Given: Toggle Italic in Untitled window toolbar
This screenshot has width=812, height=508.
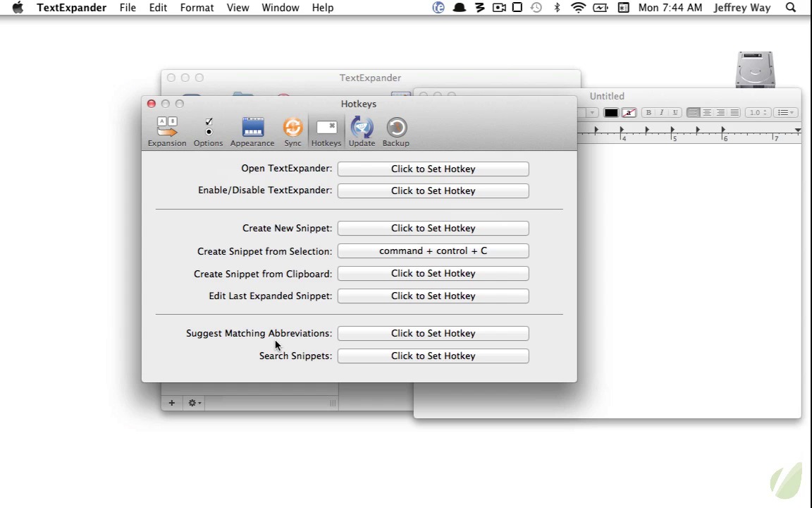Looking at the screenshot, I should click(662, 112).
